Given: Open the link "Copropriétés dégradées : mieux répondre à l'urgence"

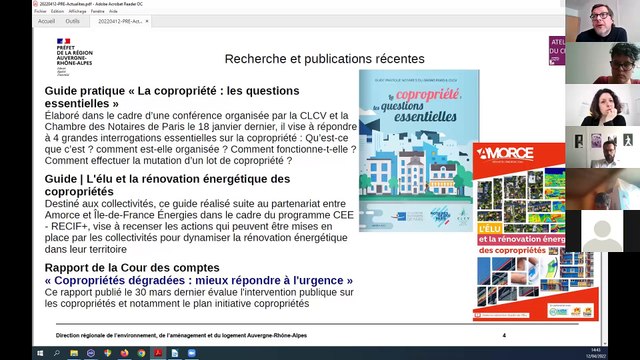Looking at the screenshot, I should (199, 280).
